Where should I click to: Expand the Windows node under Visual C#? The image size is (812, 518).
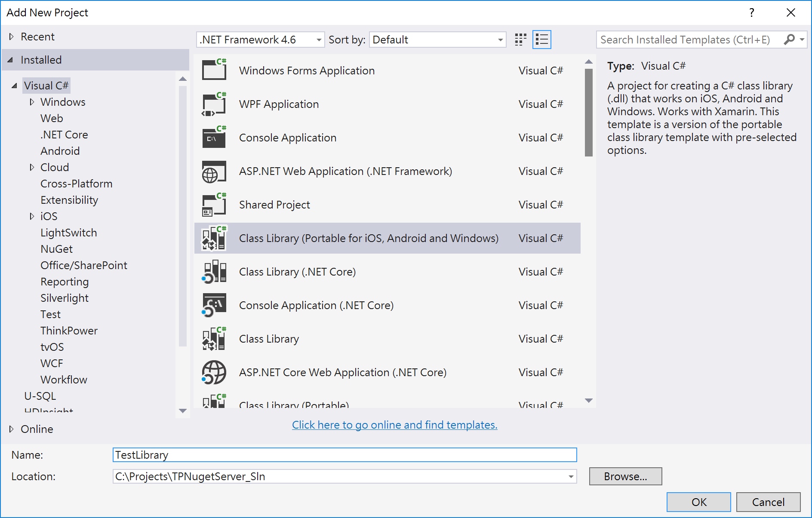(32, 102)
